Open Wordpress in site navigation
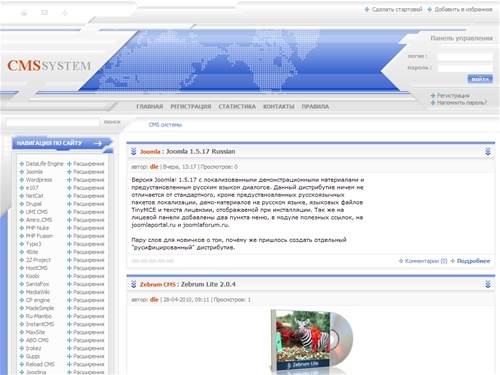 (x=39, y=180)
